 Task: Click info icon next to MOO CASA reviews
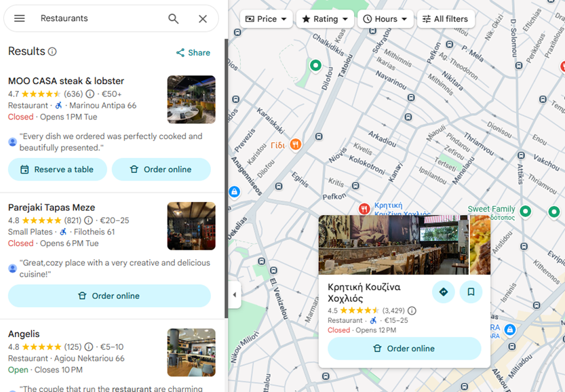(x=90, y=94)
